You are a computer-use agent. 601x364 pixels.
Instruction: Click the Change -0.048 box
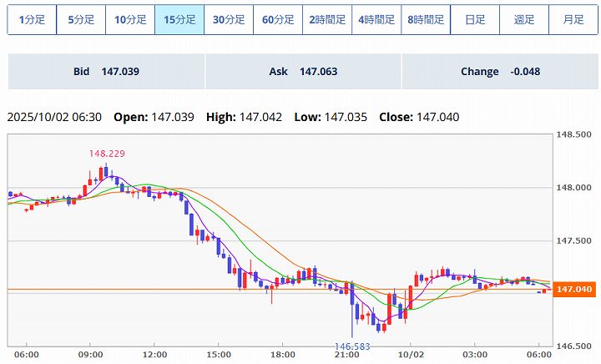pyautogui.click(x=500, y=72)
